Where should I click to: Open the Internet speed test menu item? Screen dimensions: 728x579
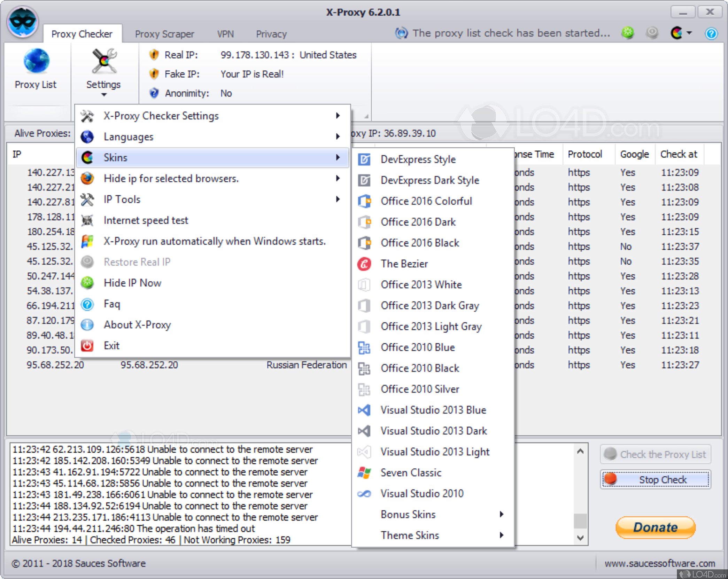(146, 220)
